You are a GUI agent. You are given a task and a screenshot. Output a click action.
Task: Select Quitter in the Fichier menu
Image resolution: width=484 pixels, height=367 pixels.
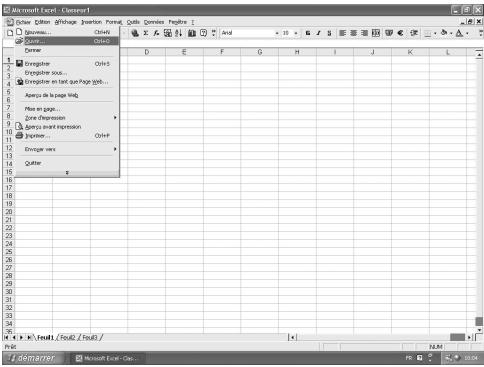(x=67, y=163)
